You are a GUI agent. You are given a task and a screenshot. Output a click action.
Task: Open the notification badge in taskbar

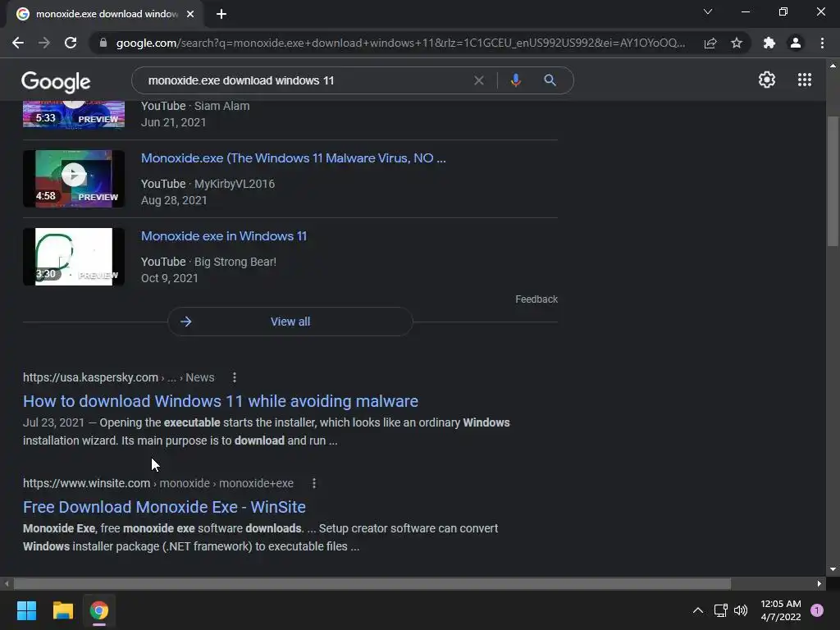coord(817,610)
